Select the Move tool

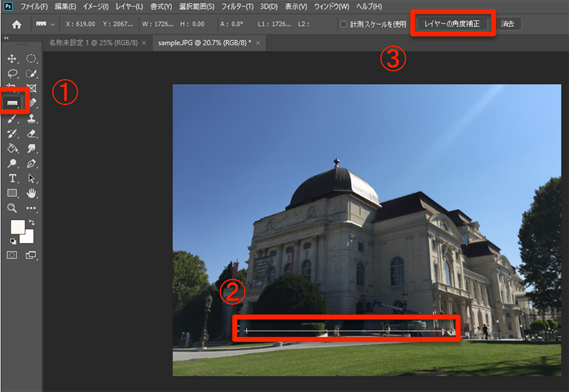pyautogui.click(x=11, y=59)
